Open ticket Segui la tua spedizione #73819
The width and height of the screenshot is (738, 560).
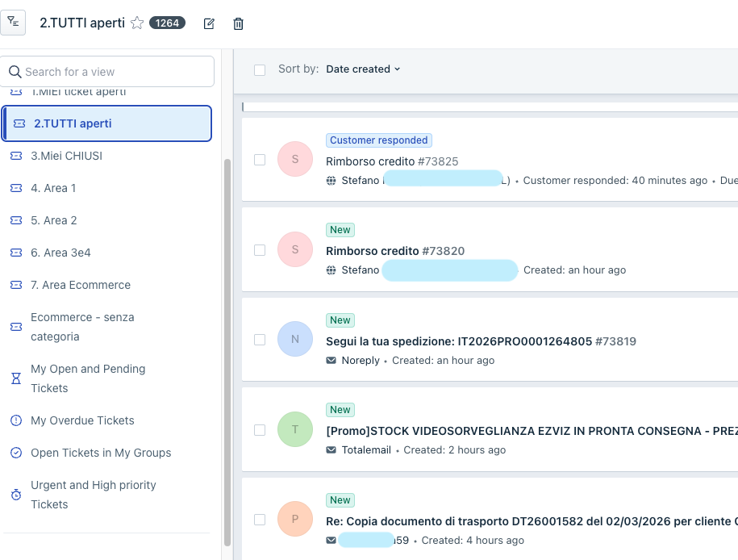[x=480, y=341]
